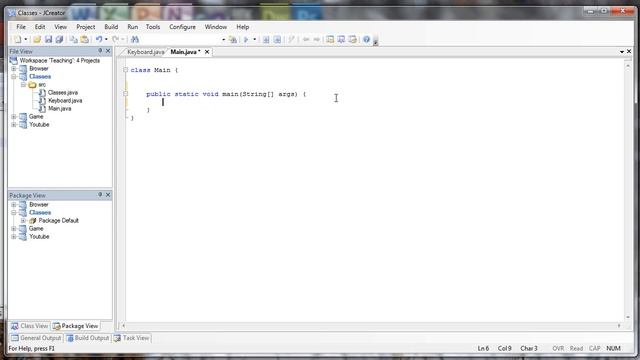Pin the File View panel
Image resolution: width=640 pixels, height=360 pixels.
pos(100,51)
